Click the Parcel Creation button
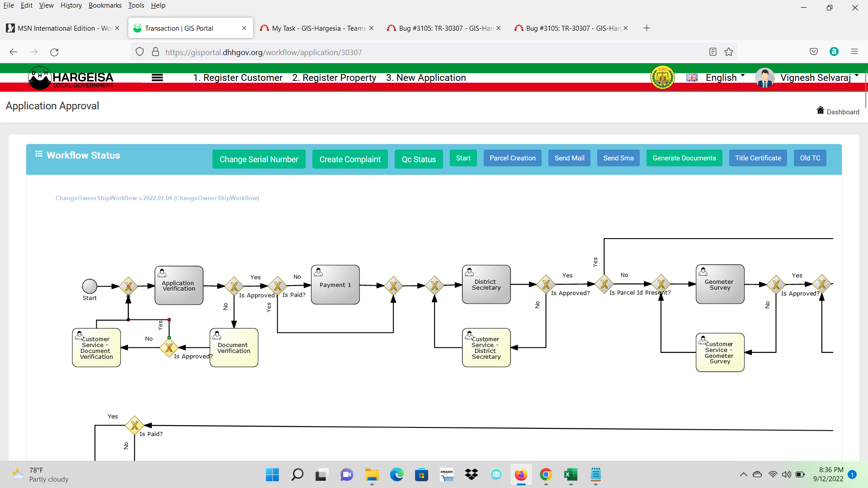 (x=512, y=158)
